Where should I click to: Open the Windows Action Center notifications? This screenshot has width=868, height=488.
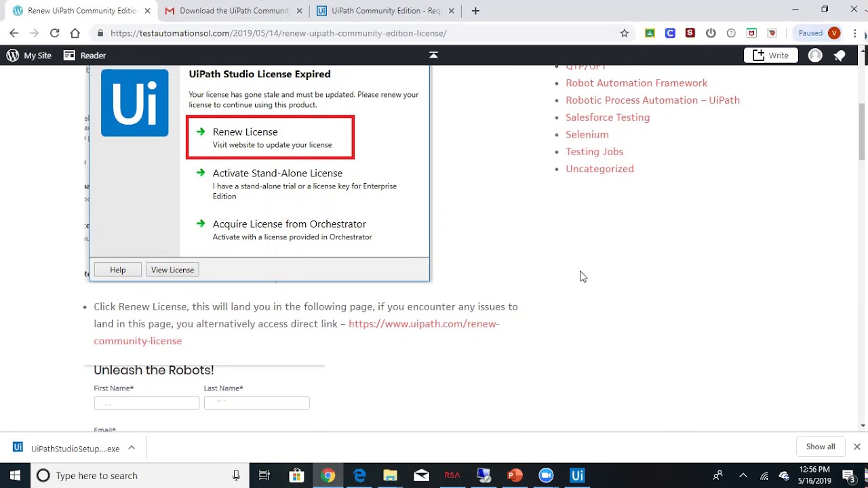pos(848,475)
